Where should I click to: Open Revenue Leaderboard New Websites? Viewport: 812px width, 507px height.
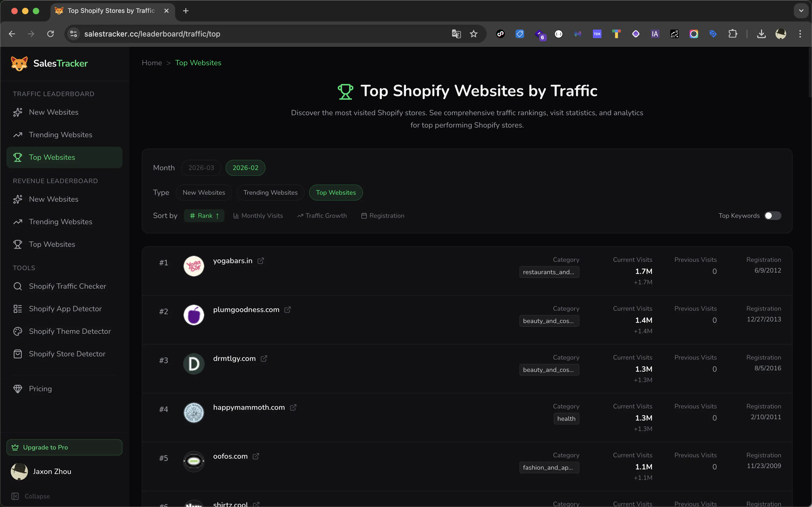[x=64, y=199]
